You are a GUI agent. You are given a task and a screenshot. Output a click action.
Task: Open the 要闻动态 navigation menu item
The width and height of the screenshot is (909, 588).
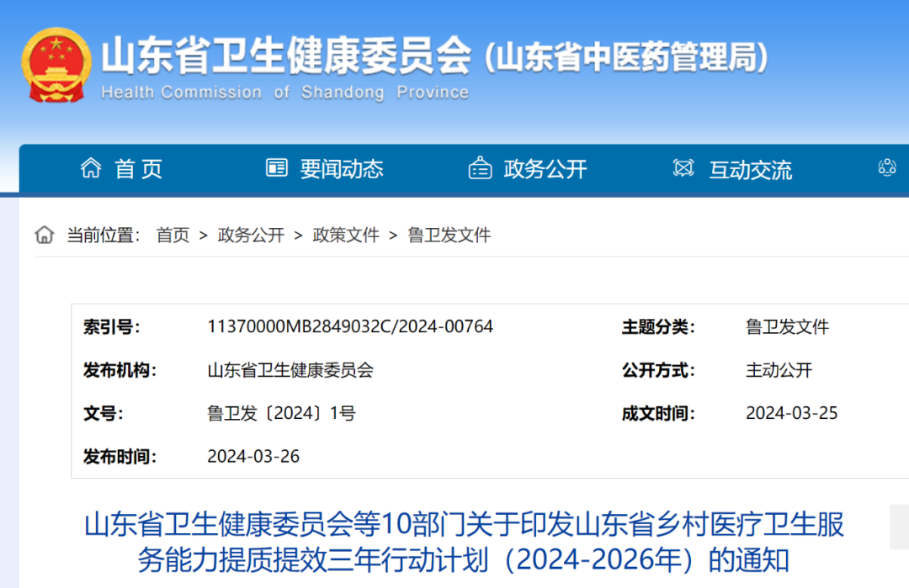pyautogui.click(x=342, y=169)
